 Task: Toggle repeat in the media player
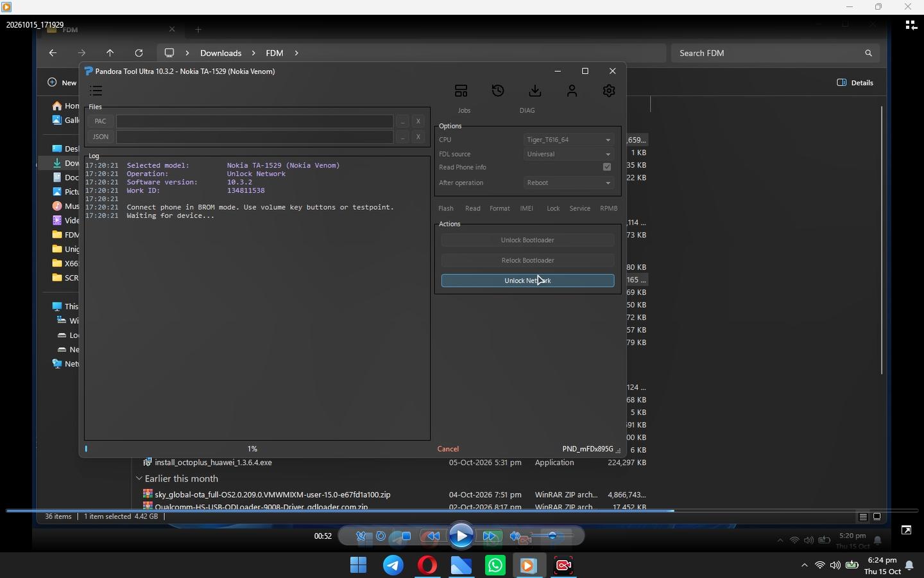(x=381, y=536)
